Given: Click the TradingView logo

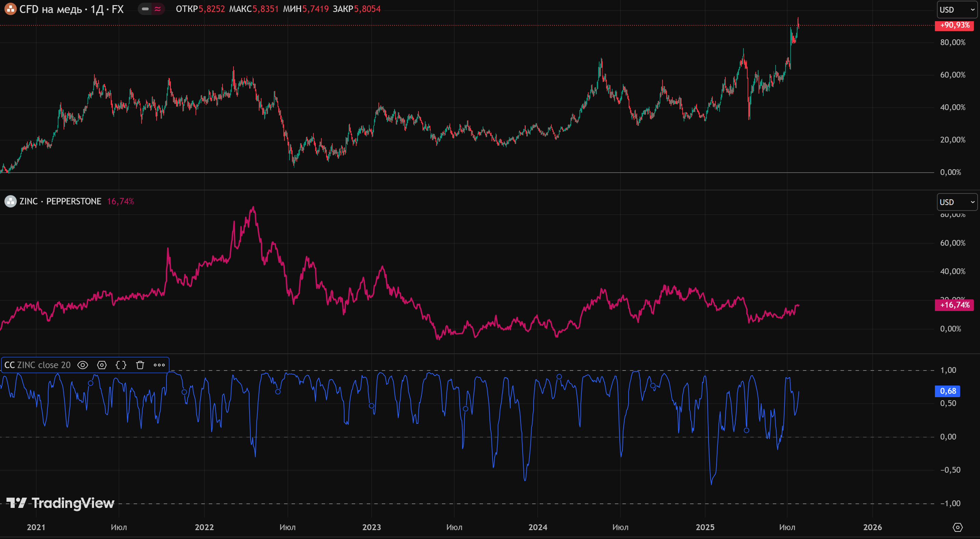Looking at the screenshot, I should [60, 503].
